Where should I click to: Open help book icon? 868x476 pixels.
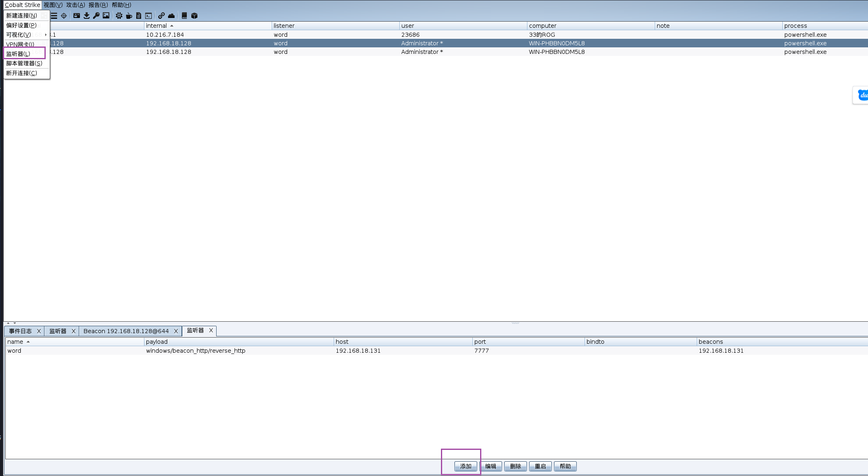coord(184,16)
